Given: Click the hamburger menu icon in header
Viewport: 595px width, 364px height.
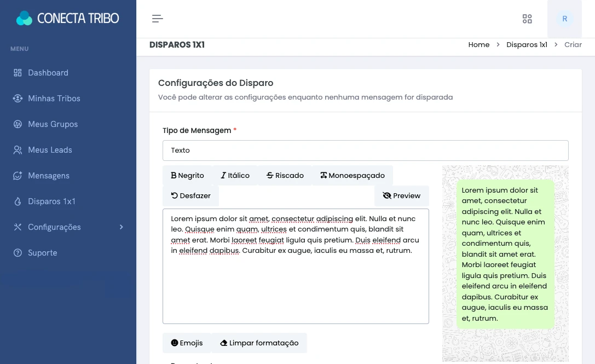Looking at the screenshot, I should (158, 19).
